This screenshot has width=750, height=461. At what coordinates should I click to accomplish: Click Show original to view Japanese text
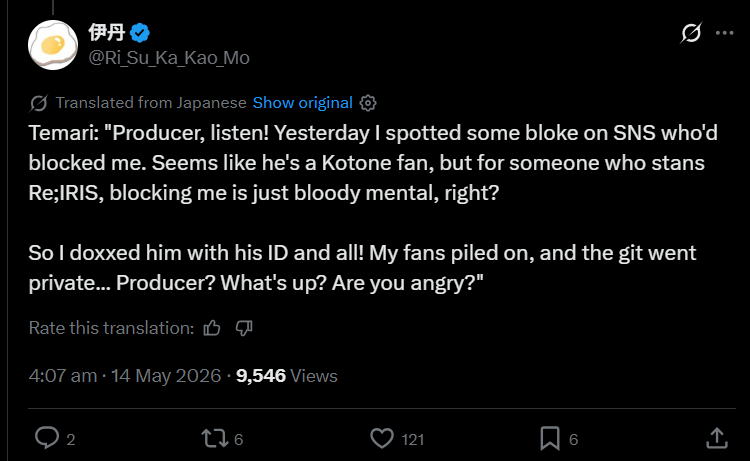[x=302, y=103]
